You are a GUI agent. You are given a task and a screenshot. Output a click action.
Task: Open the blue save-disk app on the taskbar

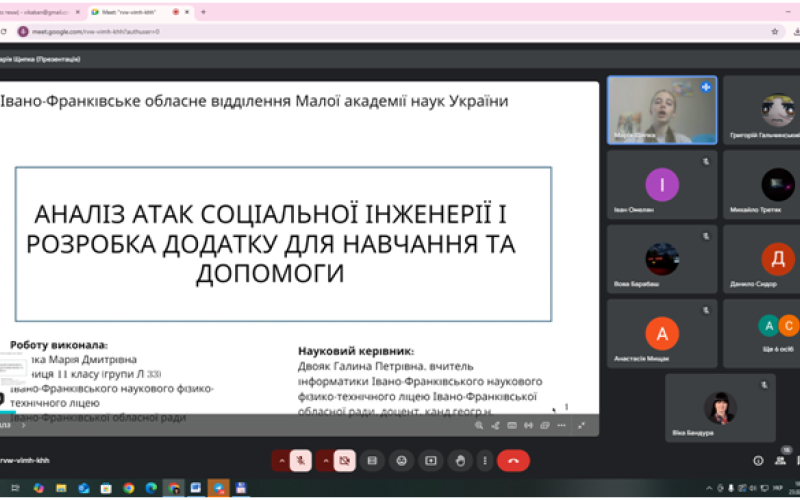241,488
